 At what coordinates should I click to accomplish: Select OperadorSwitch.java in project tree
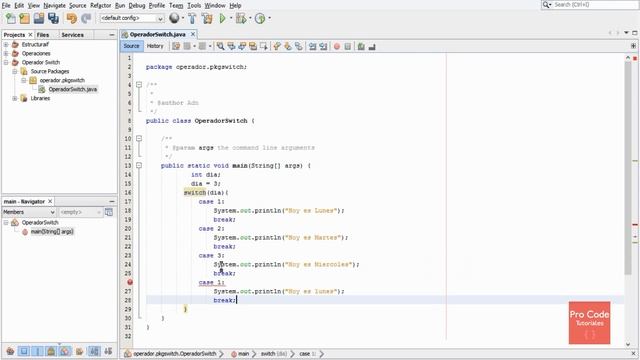tap(73, 89)
